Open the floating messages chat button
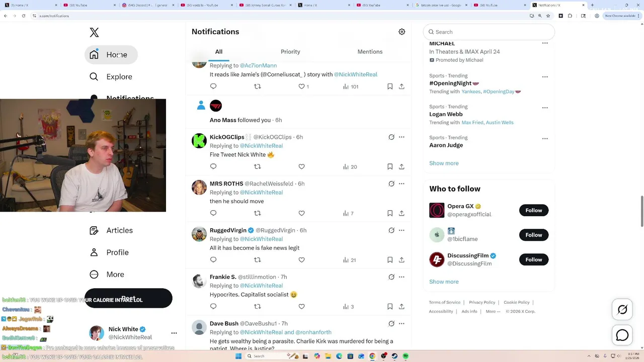 point(622,335)
